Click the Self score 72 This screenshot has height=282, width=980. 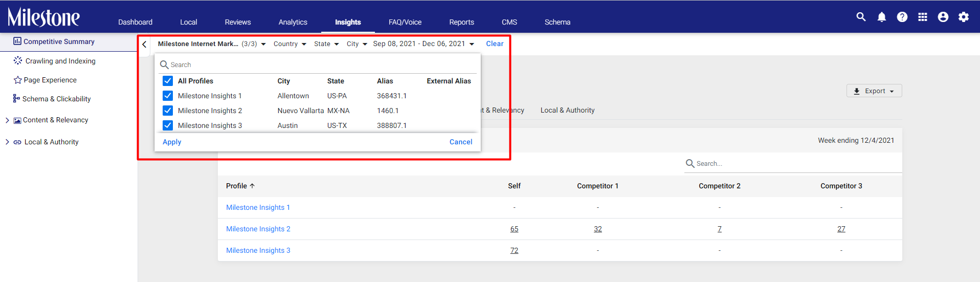point(514,250)
